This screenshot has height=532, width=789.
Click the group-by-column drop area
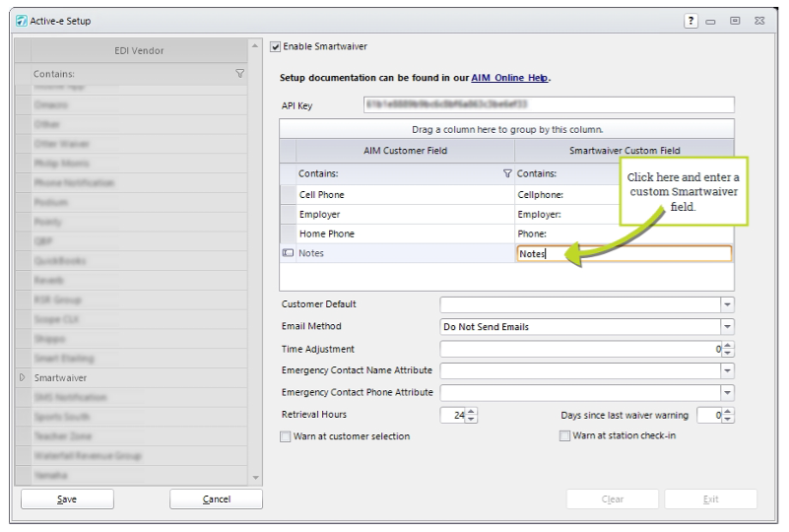tap(506, 129)
